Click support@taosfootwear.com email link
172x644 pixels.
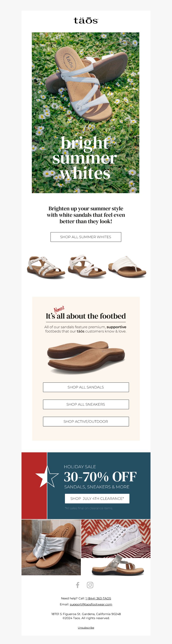[91, 604]
